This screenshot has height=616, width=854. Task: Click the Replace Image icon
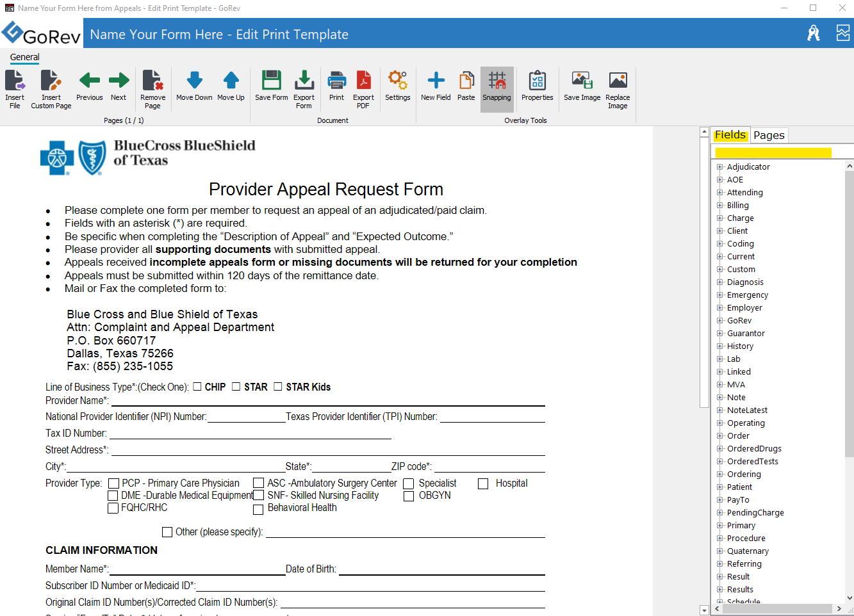point(618,80)
